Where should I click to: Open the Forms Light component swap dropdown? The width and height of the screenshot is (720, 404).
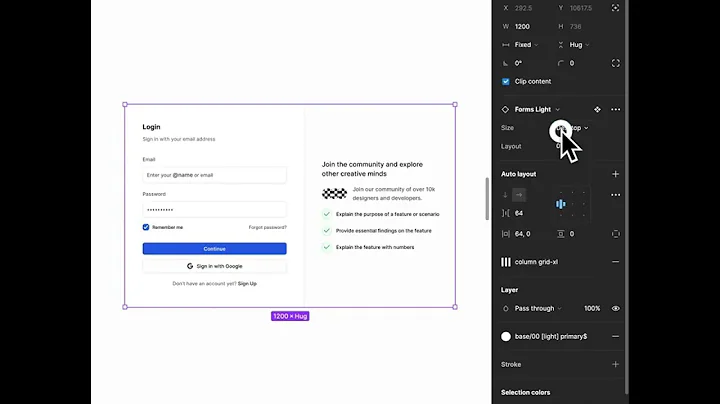[537, 109]
